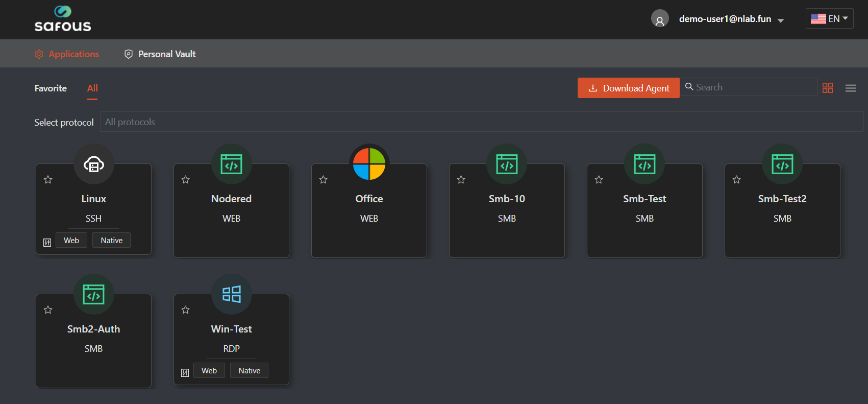
Task: Click the Linux settings sliders icon
Action: click(47, 242)
